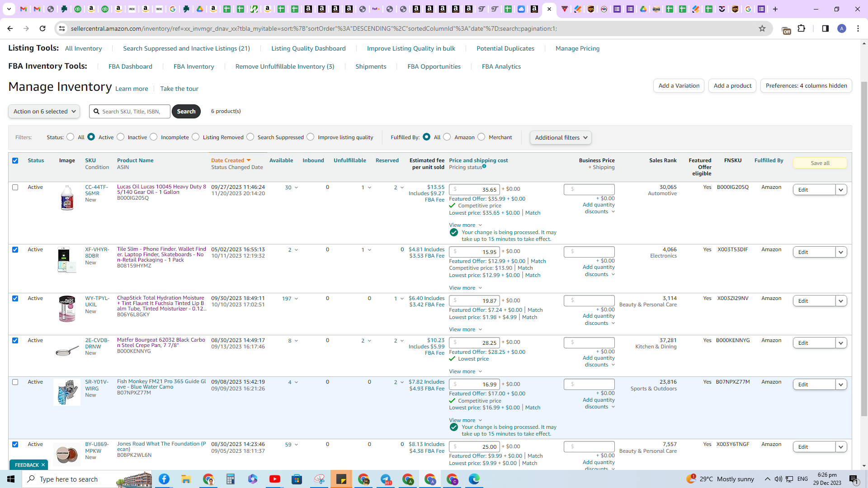The image size is (868, 488).
Task: Open Windows Start menu
Action: click(x=11, y=479)
